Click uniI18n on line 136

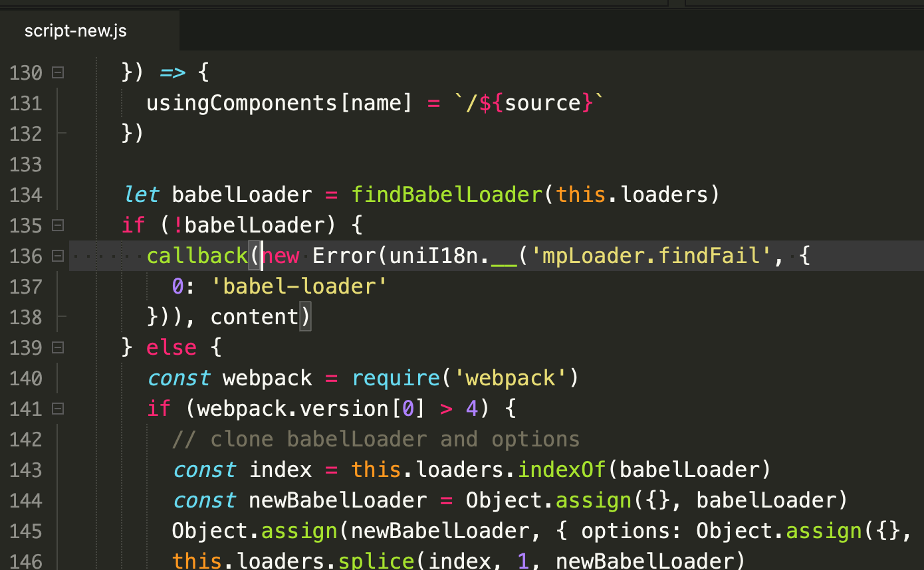point(433,256)
